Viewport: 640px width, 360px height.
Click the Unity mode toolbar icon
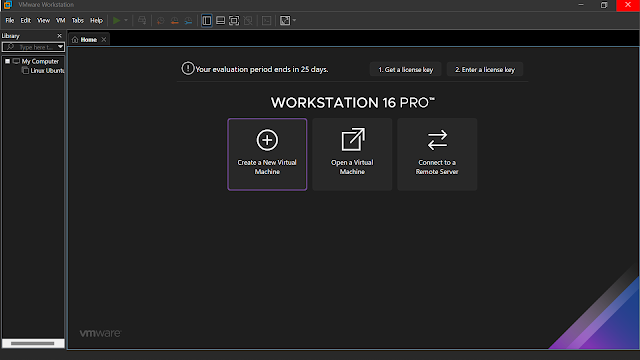click(248, 20)
